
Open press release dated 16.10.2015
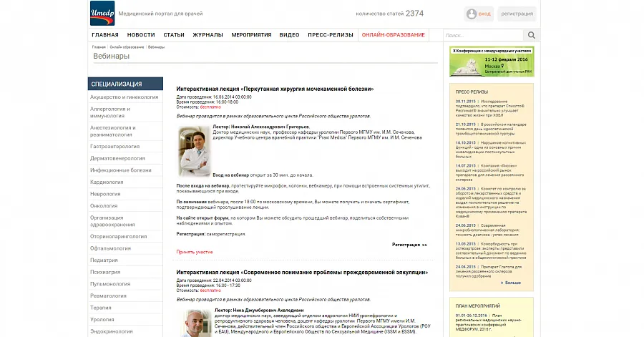tap(491, 150)
